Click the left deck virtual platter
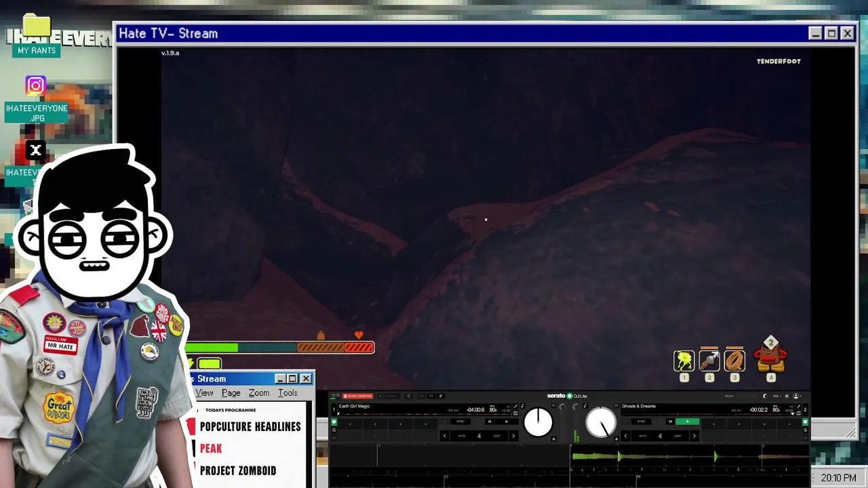Image resolution: width=868 pixels, height=488 pixels. [538, 422]
